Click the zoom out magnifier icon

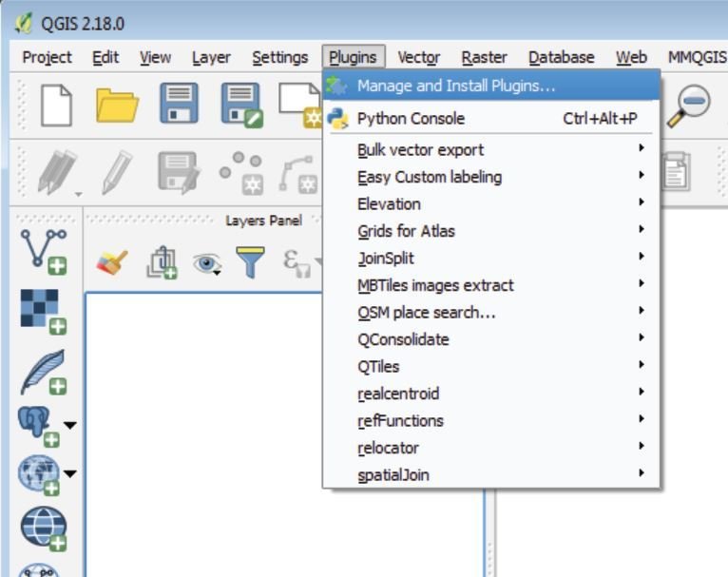[688, 106]
